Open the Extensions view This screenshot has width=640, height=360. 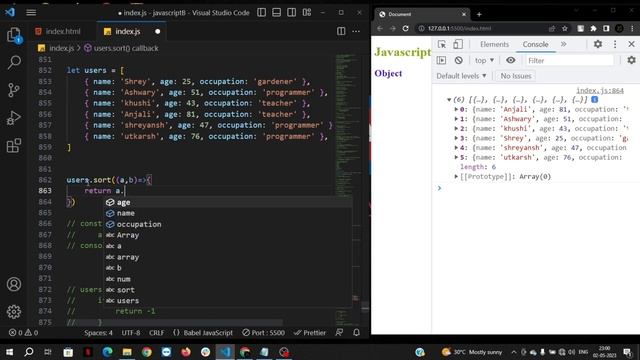click(14, 145)
